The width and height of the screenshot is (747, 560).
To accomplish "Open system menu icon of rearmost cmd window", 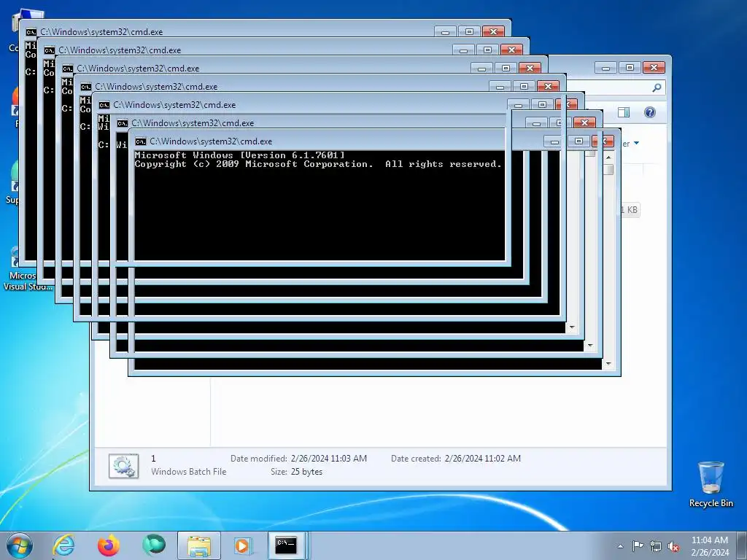I will pyautogui.click(x=31, y=32).
